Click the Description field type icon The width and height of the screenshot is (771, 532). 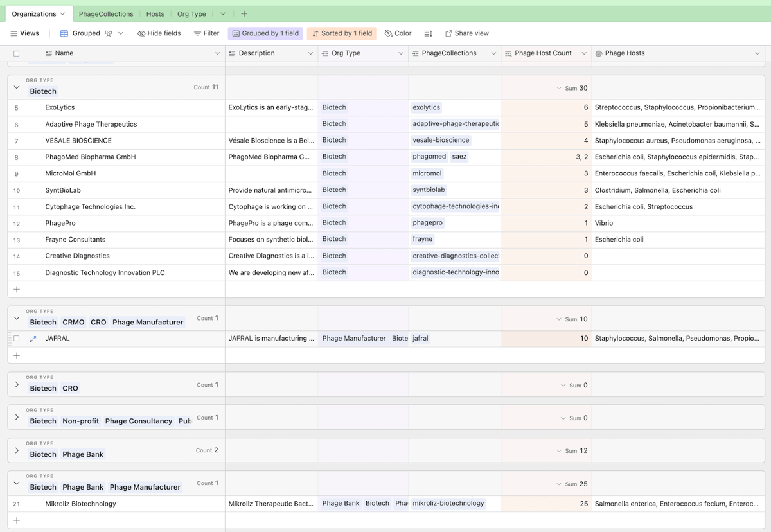tap(233, 53)
